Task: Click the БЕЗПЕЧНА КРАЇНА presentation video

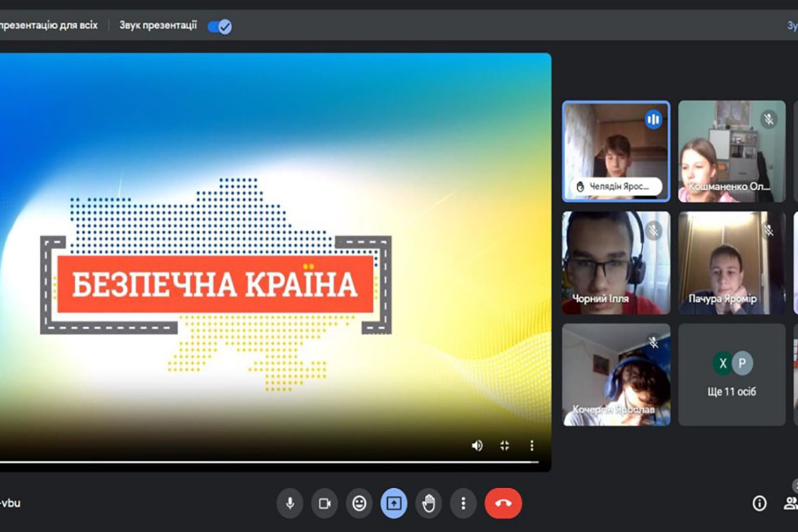Action: tap(275, 263)
